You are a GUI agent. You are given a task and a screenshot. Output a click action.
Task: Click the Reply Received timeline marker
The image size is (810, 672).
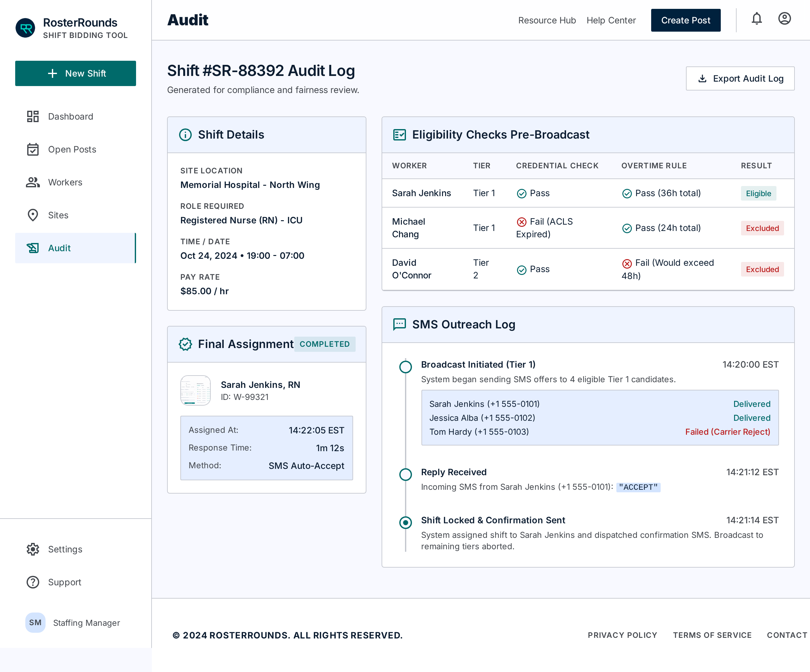click(x=405, y=474)
